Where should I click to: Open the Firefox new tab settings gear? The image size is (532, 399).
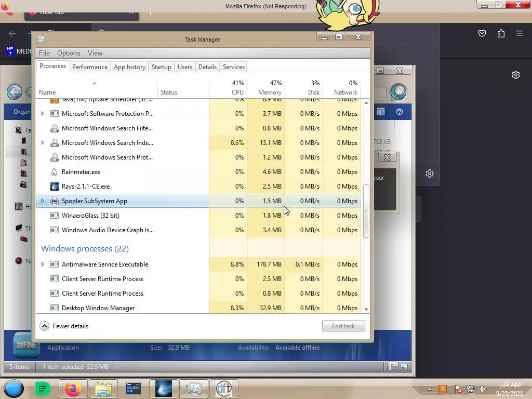516,75
